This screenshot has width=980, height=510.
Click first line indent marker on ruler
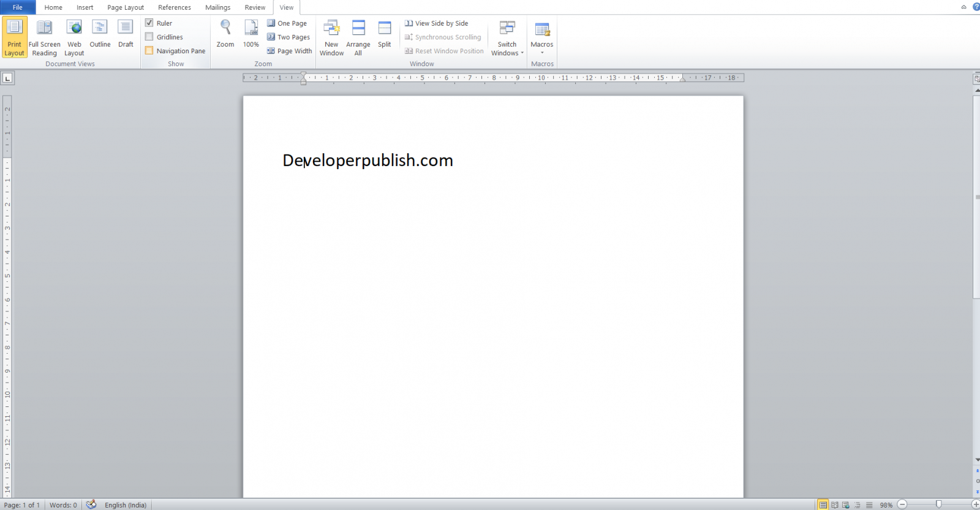coord(303,75)
